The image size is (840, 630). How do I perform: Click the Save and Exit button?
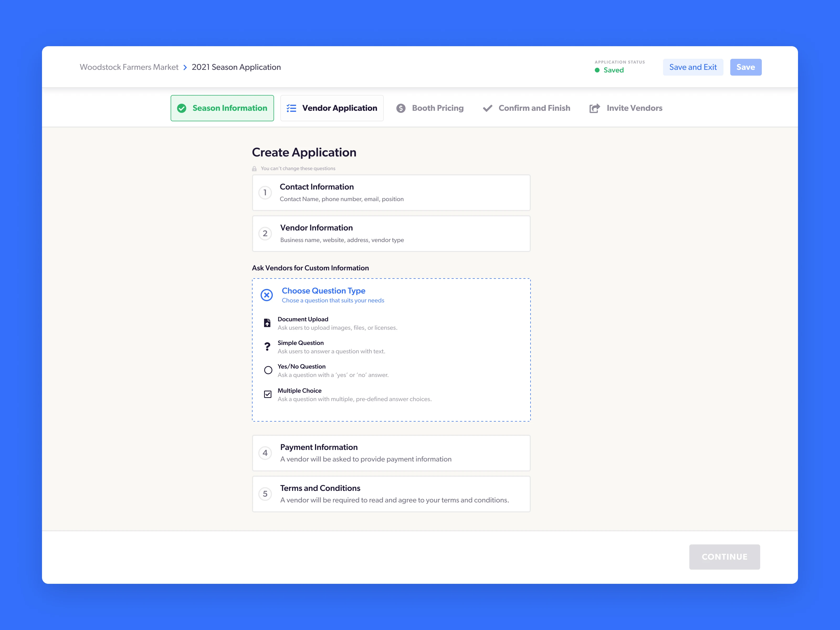pos(693,67)
